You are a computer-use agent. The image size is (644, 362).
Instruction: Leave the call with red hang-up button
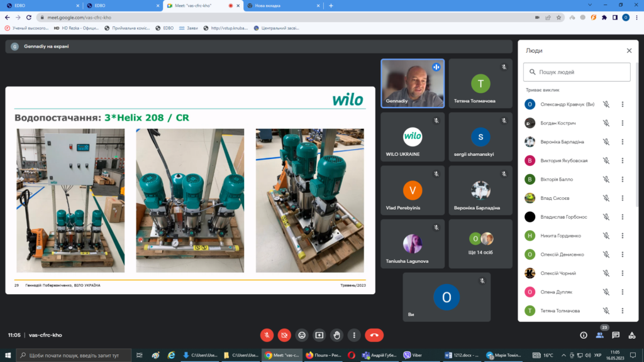374,336
